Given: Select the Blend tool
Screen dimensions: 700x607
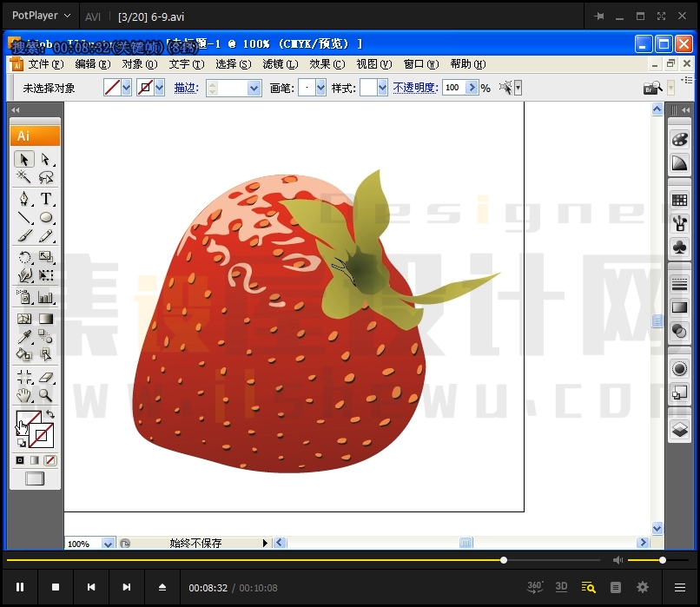Looking at the screenshot, I should (45, 336).
